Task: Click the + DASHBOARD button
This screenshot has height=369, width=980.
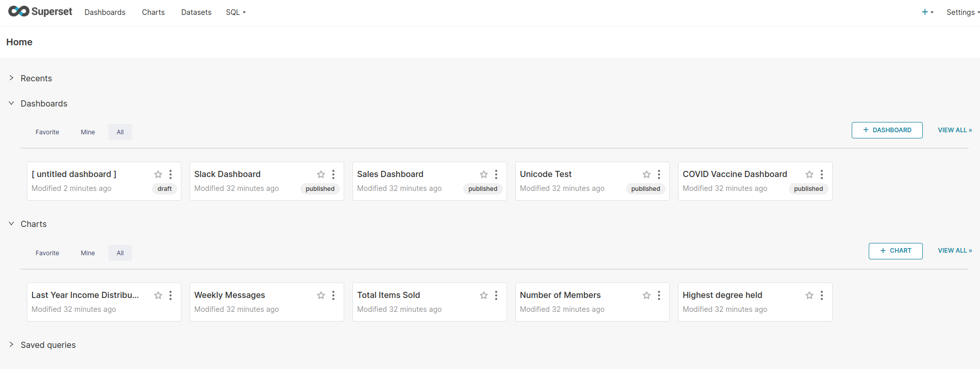Action: (x=887, y=130)
